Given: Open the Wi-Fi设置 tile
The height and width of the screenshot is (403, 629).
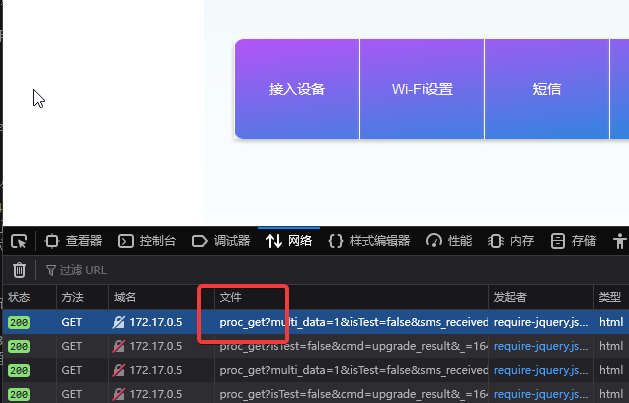Looking at the screenshot, I should pyautogui.click(x=422, y=89).
